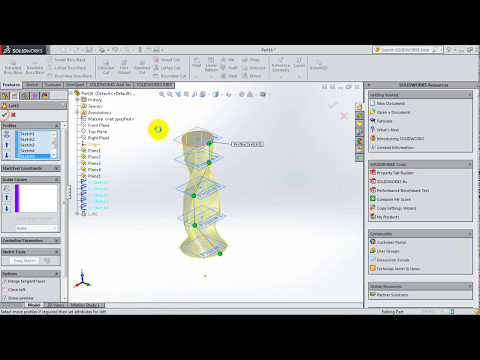Move selected profile up in Profiles list

[6, 145]
